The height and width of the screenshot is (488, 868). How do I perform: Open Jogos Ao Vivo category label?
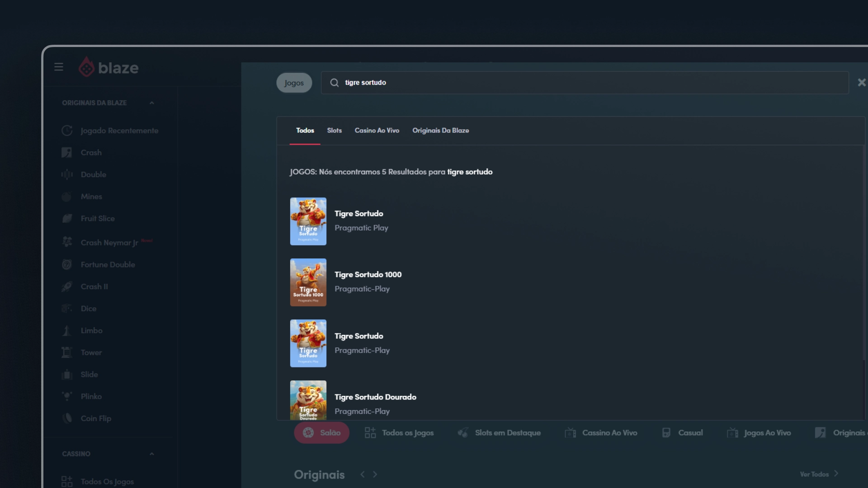tap(768, 433)
